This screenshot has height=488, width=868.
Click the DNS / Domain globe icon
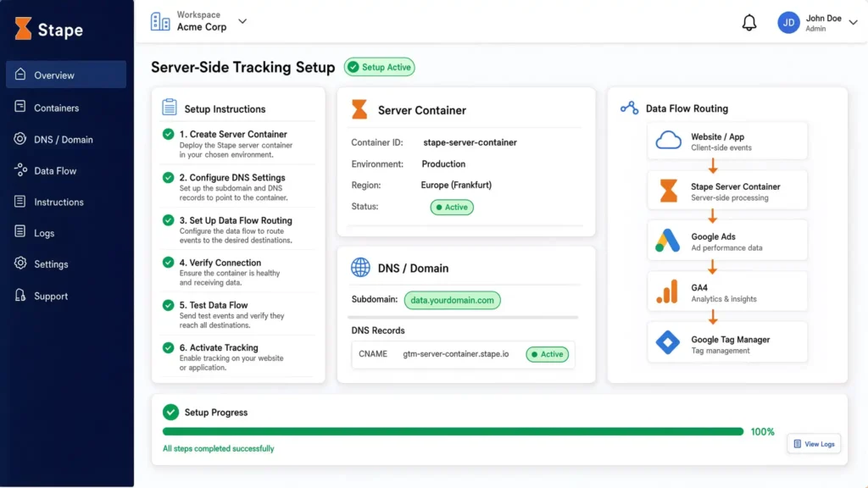[x=360, y=267]
